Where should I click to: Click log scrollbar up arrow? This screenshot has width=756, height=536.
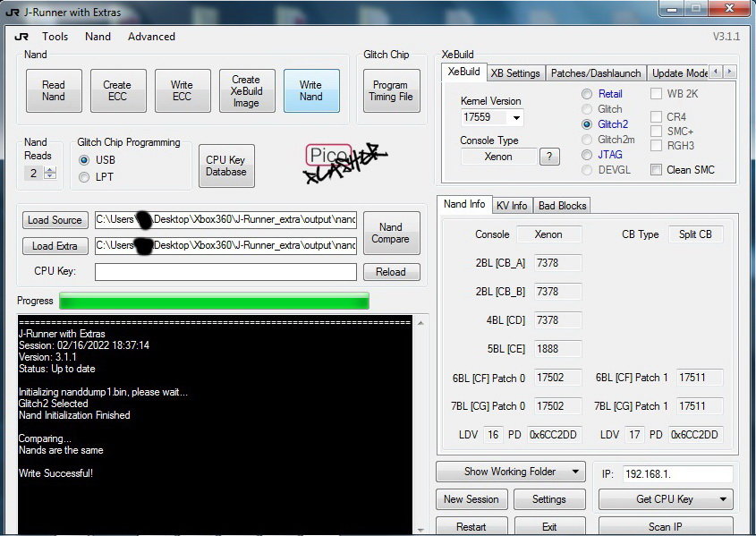[420, 323]
